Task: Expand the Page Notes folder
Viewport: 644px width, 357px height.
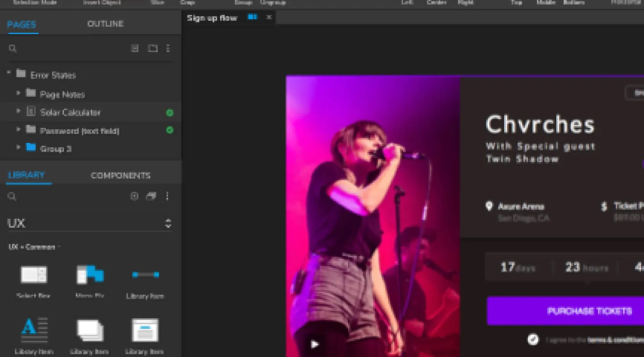Action: pos(18,93)
